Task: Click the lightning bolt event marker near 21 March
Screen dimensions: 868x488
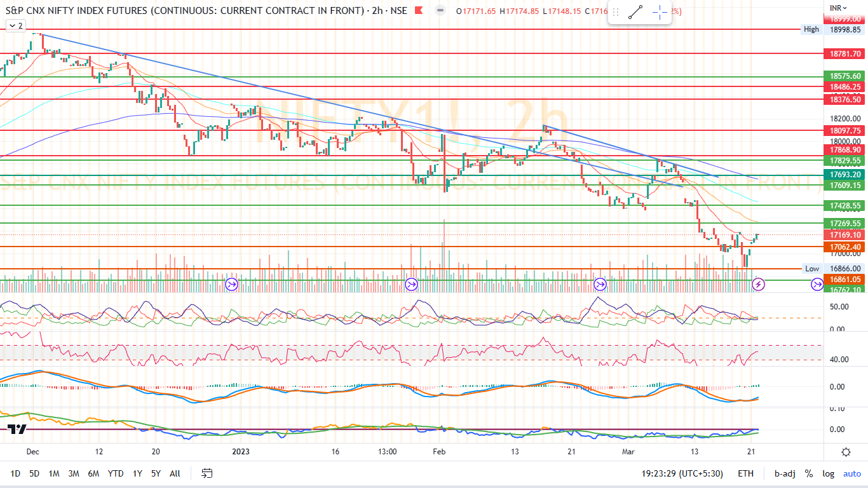Action: point(758,284)
